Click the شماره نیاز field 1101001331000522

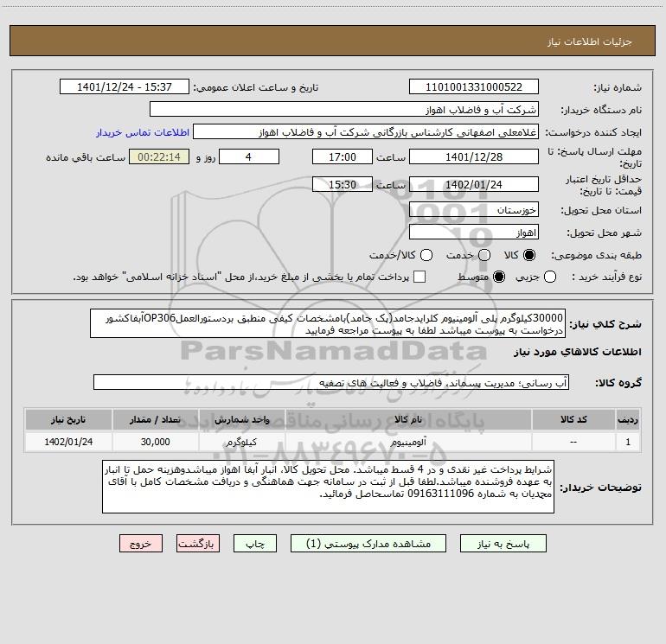[474, 86]
